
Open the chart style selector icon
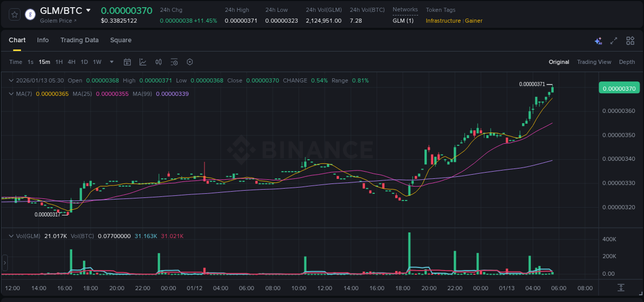142,62
